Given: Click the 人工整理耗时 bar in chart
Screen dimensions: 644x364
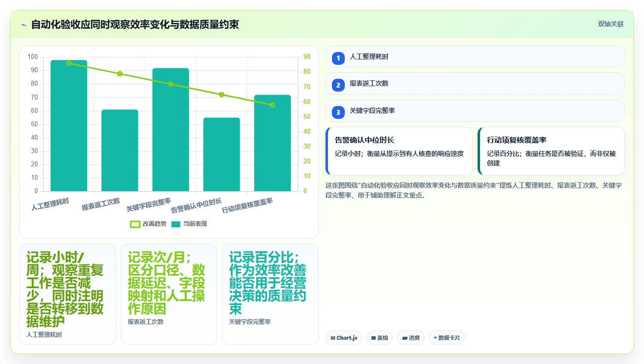Looking at the screenshot, I should point(69,126).
